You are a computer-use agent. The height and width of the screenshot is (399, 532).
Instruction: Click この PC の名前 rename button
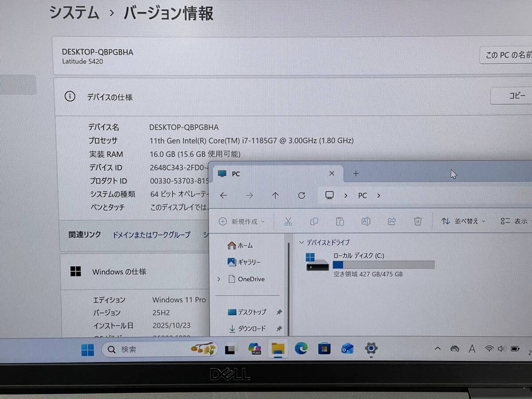[506, 55]
